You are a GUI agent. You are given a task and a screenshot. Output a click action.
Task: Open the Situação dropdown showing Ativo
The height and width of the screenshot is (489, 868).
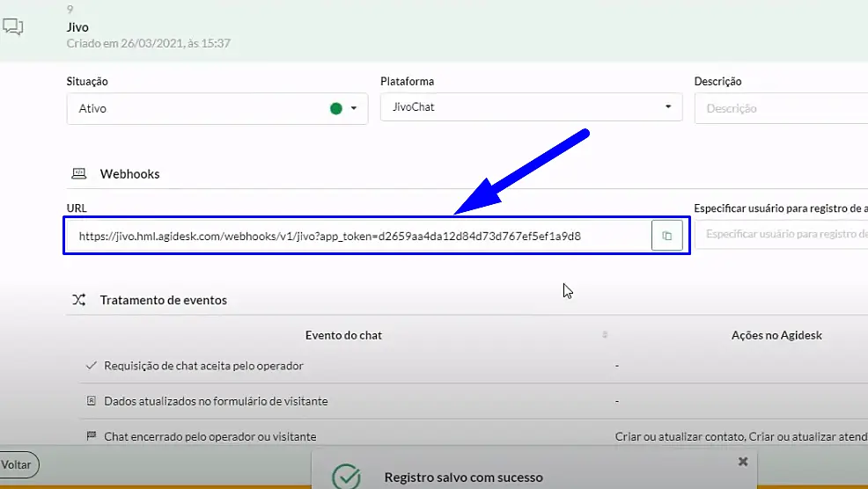[x=217, y=108]
